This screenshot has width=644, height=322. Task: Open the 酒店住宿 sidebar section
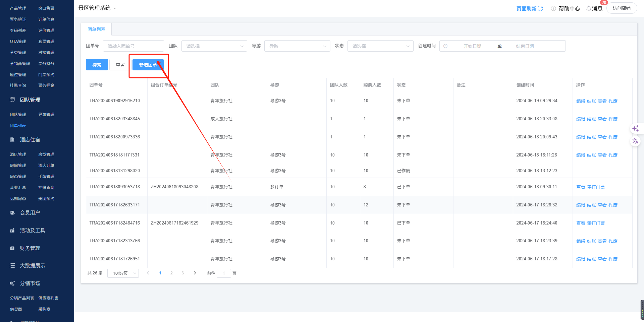pos(30,140)
